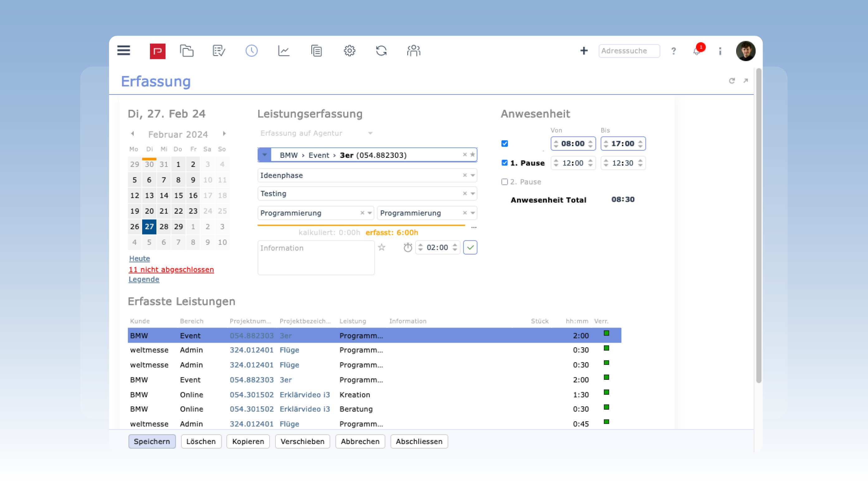The height and width of the screenshot is (488, 868).
Task: Select February 15 in the calendar
Action: pos(178,195)
